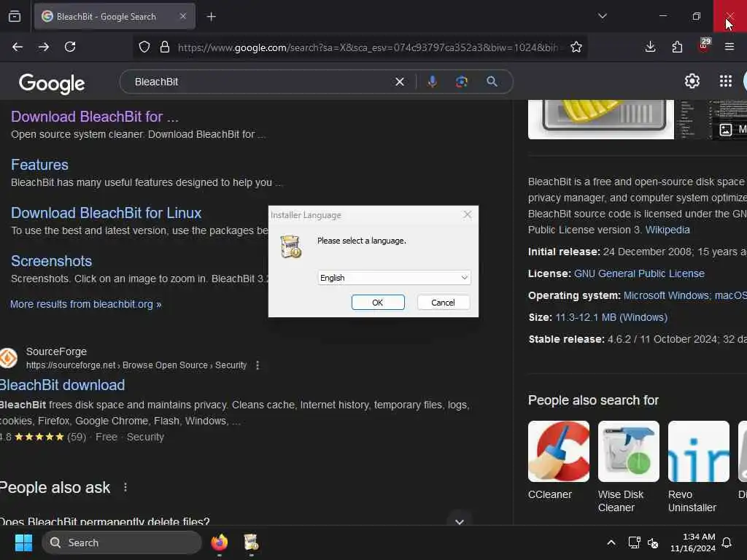Open the Screenshots result link
The width and height of the screenshot is (747, 560).
pos(52,261)
